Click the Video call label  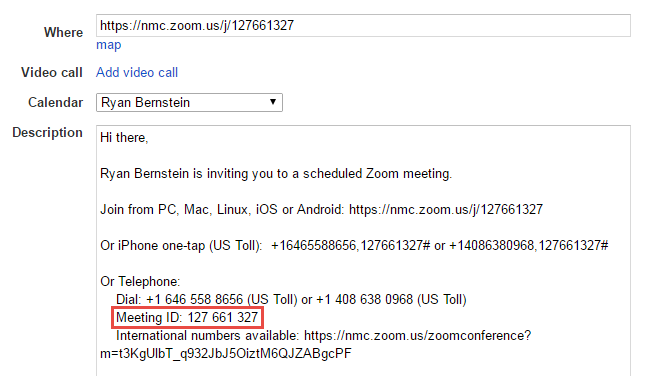coord(52,72)
